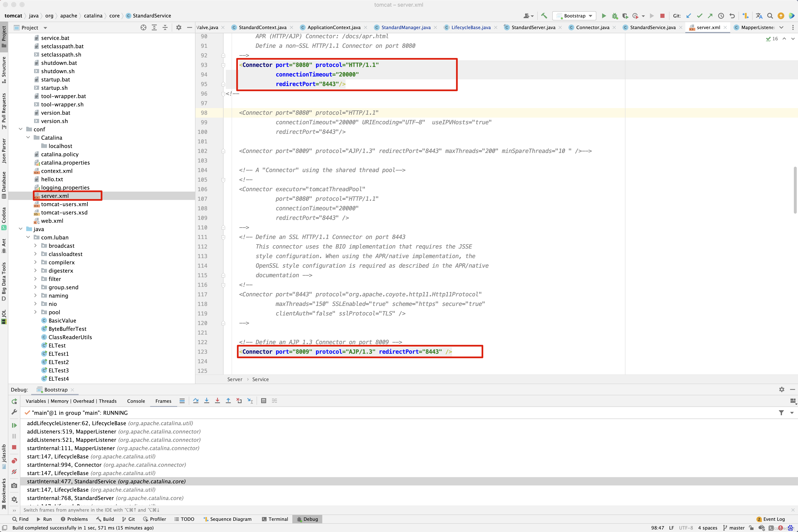
Task: Open Database side tool window
Action: pos(4,185)
